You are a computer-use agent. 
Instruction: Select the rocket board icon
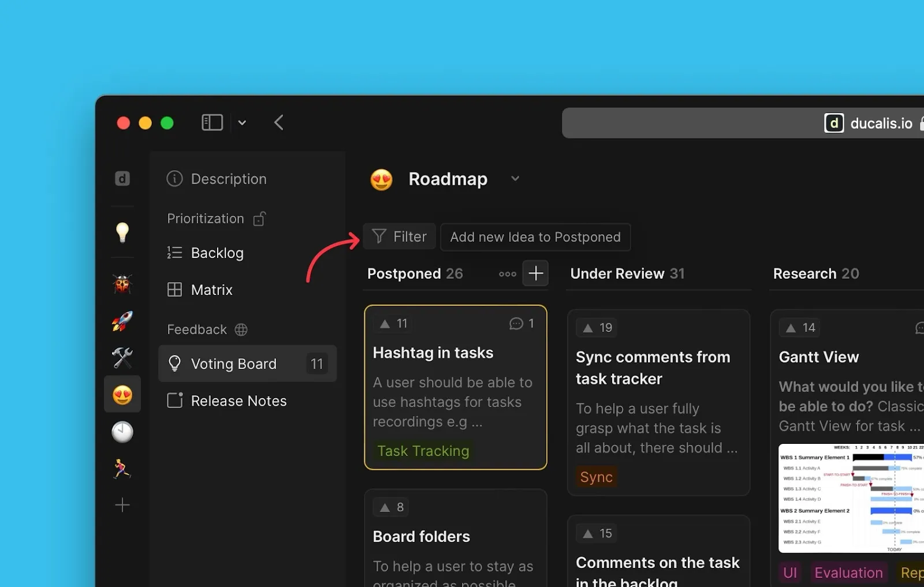[122, 321]
